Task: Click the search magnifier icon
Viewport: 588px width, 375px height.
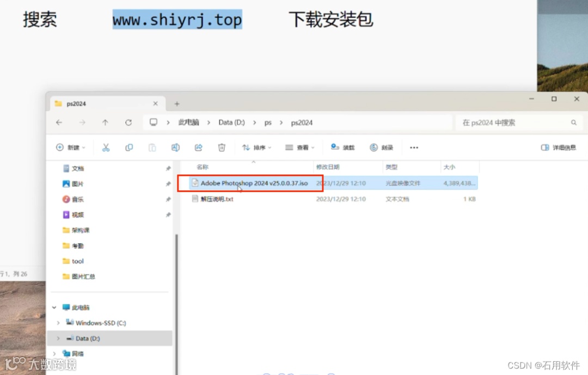Action: coord(574,122)
